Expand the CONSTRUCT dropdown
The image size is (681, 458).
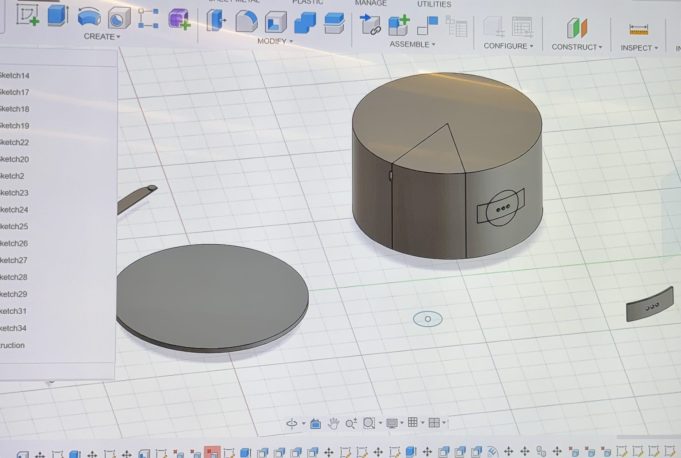point(577,47)
